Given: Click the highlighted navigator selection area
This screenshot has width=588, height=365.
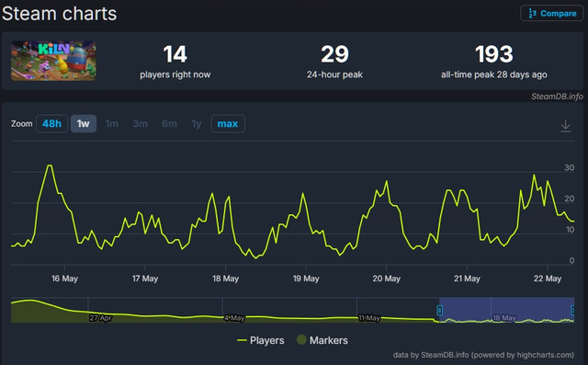Looking at the screenshot, I should coord(506,310).
